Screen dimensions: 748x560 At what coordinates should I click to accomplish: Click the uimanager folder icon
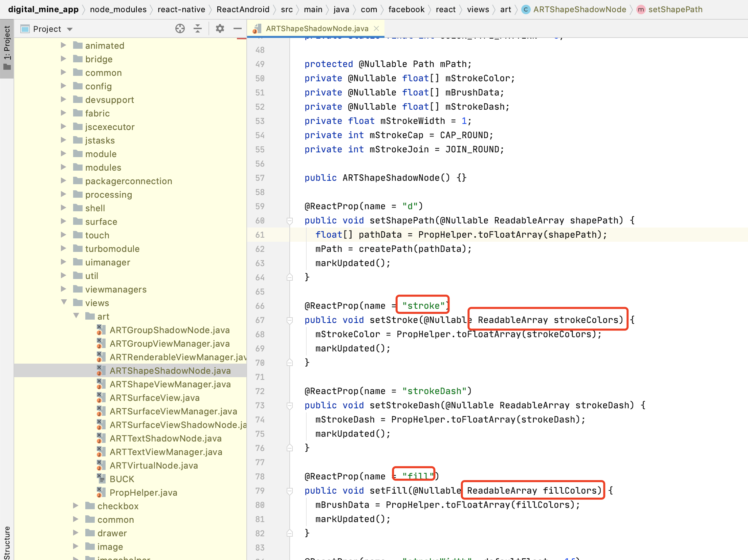[78, 262]
